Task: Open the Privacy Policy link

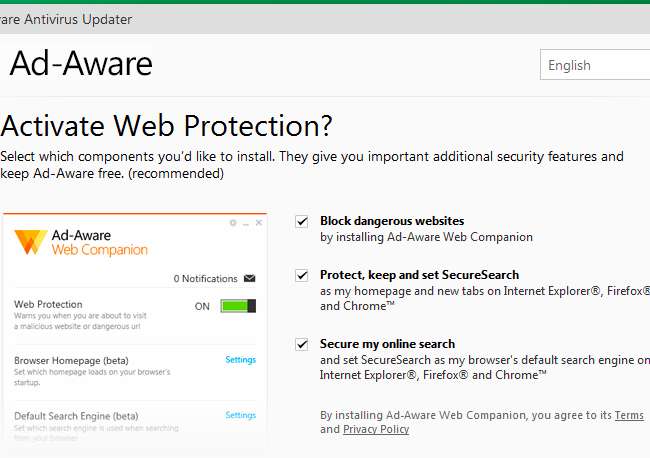Action: coord(375,429)
